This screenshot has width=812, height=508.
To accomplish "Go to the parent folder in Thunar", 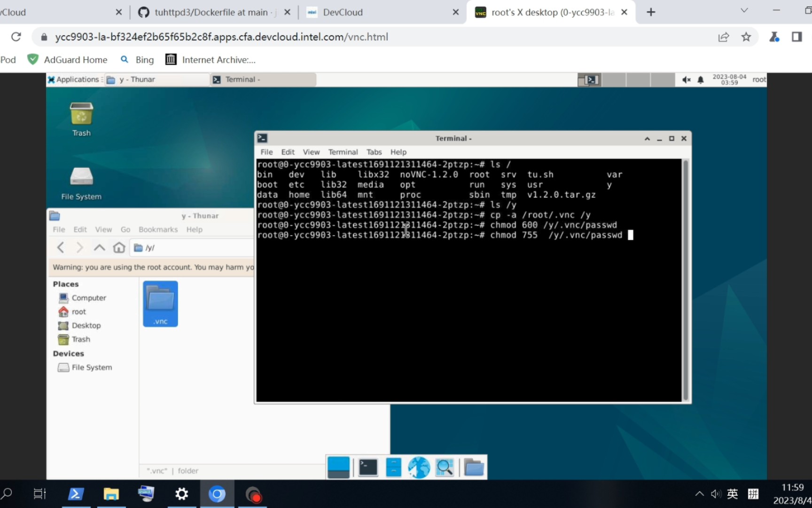I will click(x=99, y=247).
